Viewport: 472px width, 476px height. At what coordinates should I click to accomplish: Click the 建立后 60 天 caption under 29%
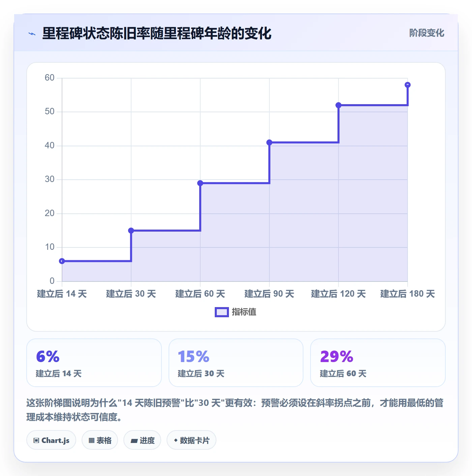[343, 374]
